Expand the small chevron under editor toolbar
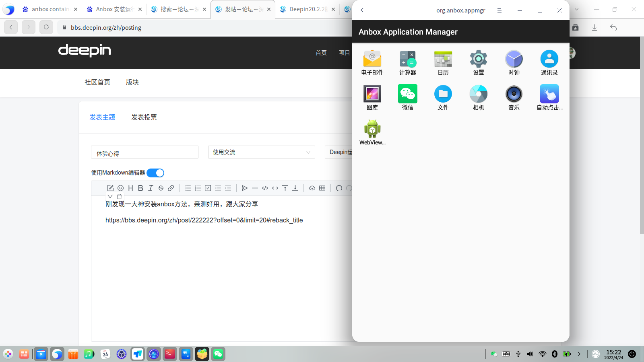 click(x=110, y=196)
